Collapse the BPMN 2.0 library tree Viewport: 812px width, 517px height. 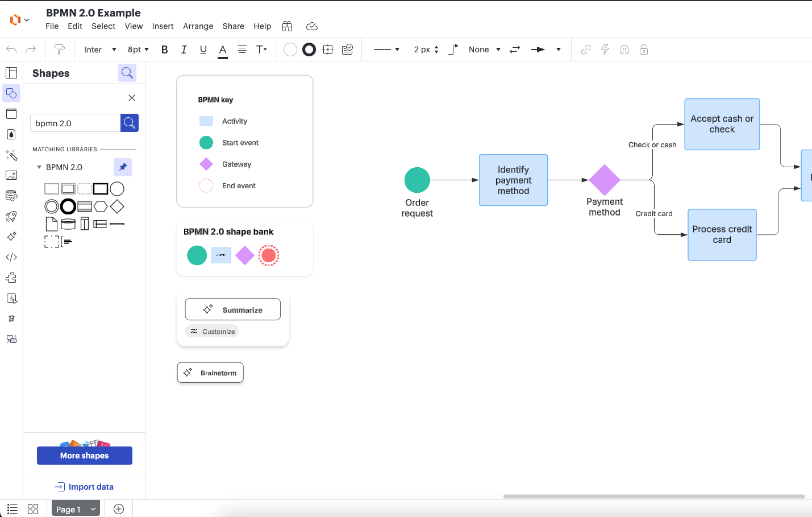[x=39, y=167]
